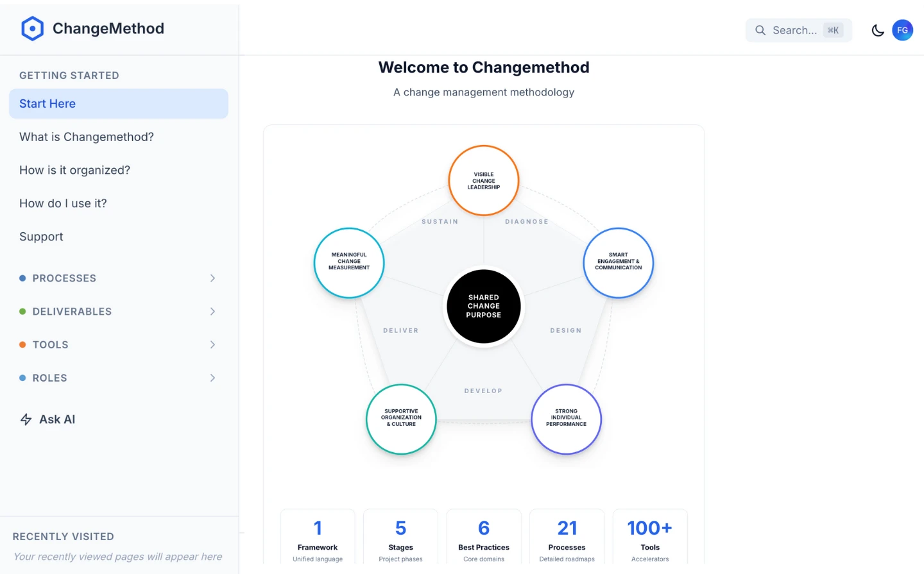Toggle dark mode with the moon icon
Screen dimensions: 924x574
[878, 30]
